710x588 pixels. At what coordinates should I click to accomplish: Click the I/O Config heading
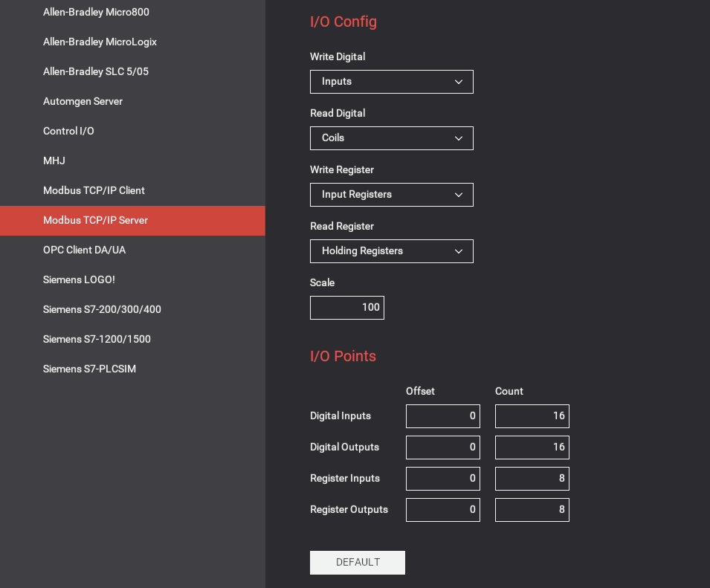click(x=343, y=22)
